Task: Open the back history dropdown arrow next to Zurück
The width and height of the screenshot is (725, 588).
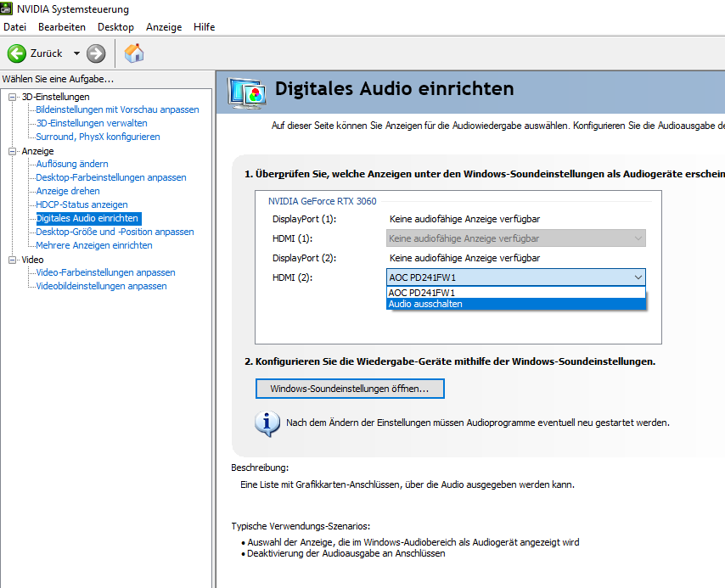Action: click(76, 53)
